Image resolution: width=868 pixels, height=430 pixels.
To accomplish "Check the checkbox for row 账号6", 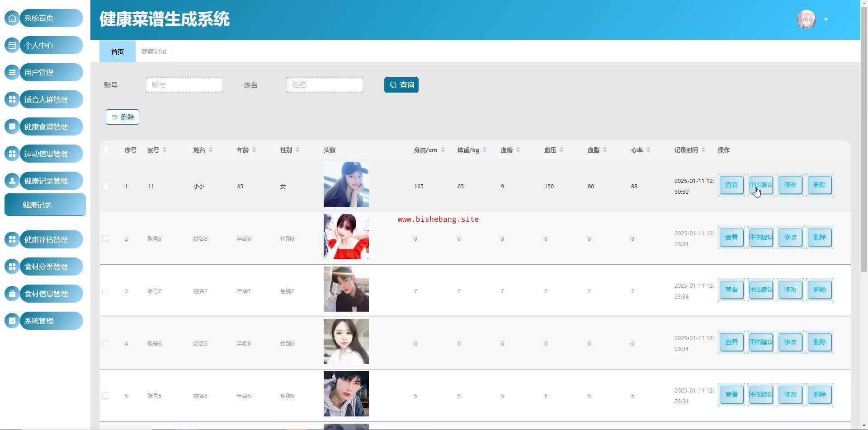I will (105, 343).
